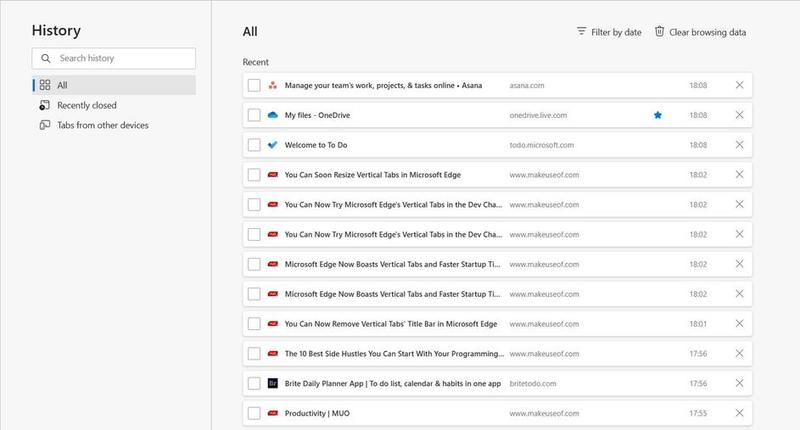Tick the Resize Vertical Tabs article checkbox
This screenshot has width=800, height=430.
tap(254, 175)
